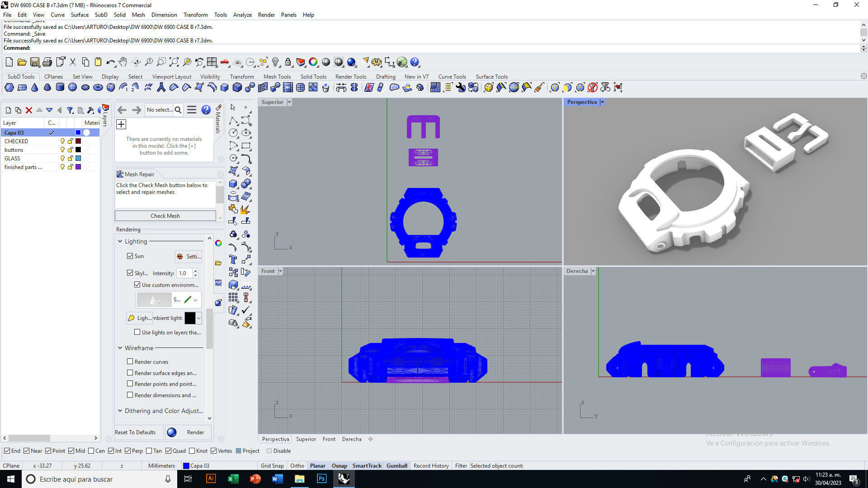Toggle the Skylight checkbox
This screenshot has width=868, height=488.
130,273
